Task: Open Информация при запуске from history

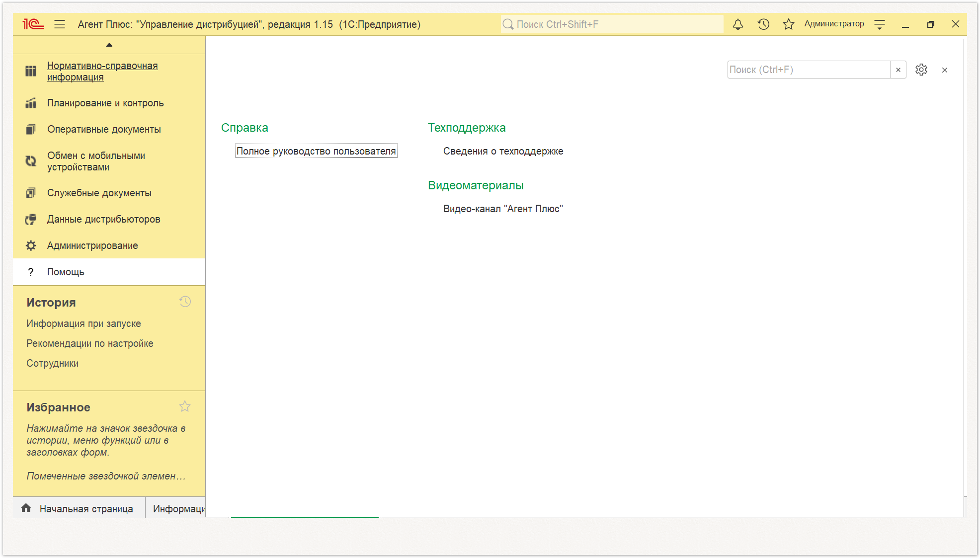Action: coord(83,323)
